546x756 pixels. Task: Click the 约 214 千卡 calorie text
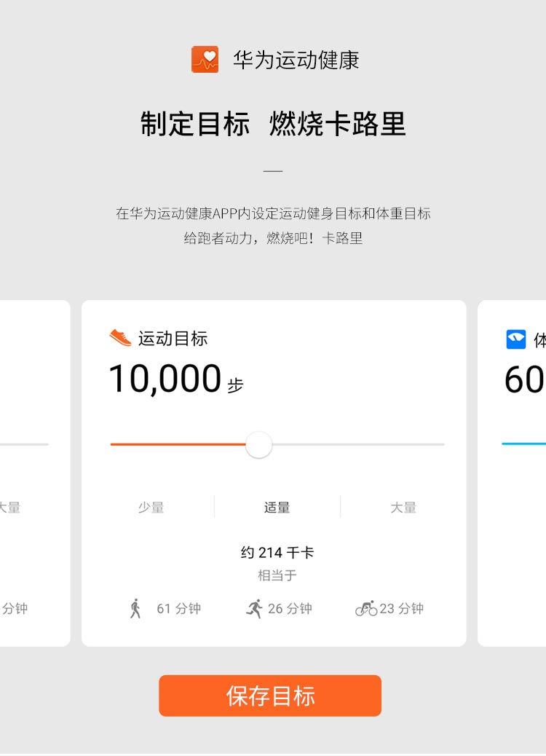tap(277, 553)
